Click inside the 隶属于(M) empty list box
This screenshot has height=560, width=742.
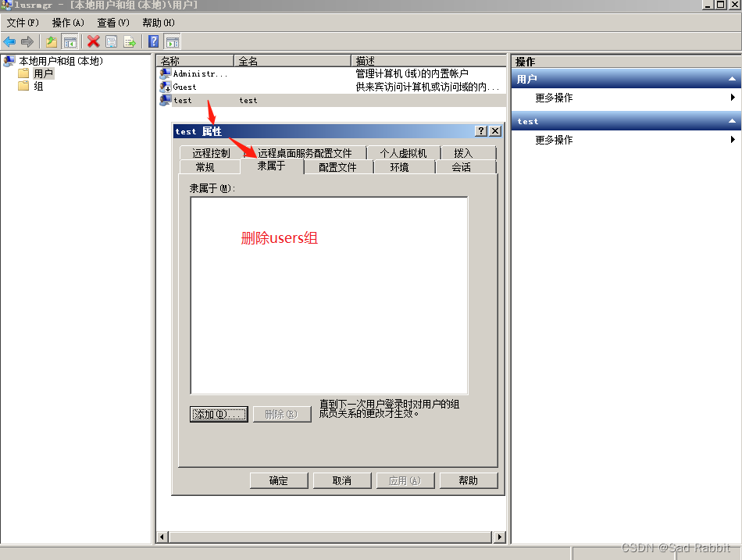330,295
